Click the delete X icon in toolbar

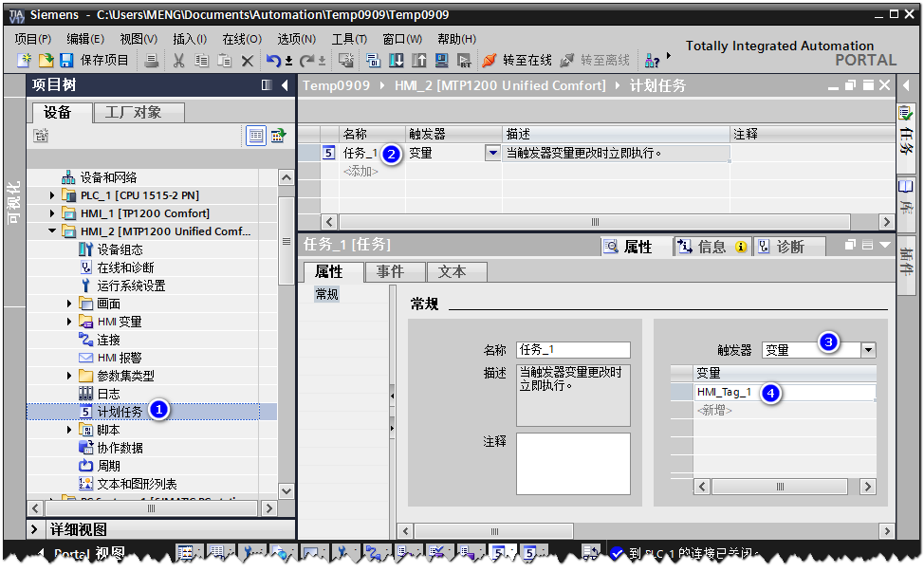pos(248,60)
